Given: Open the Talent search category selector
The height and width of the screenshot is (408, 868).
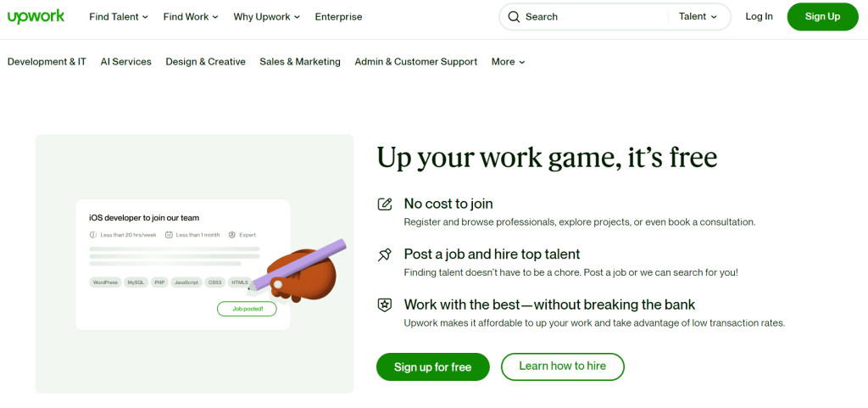Looking at the screenshot, I should click(698, 17).
